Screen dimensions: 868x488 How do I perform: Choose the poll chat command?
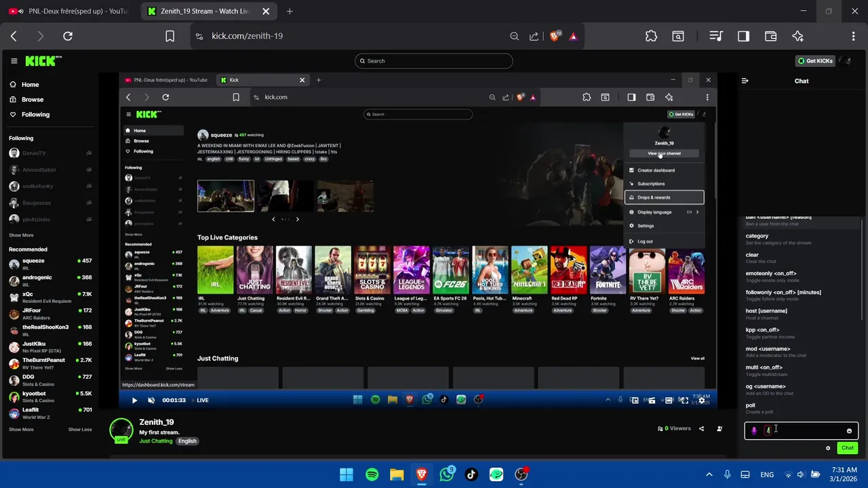pos(802,408)
